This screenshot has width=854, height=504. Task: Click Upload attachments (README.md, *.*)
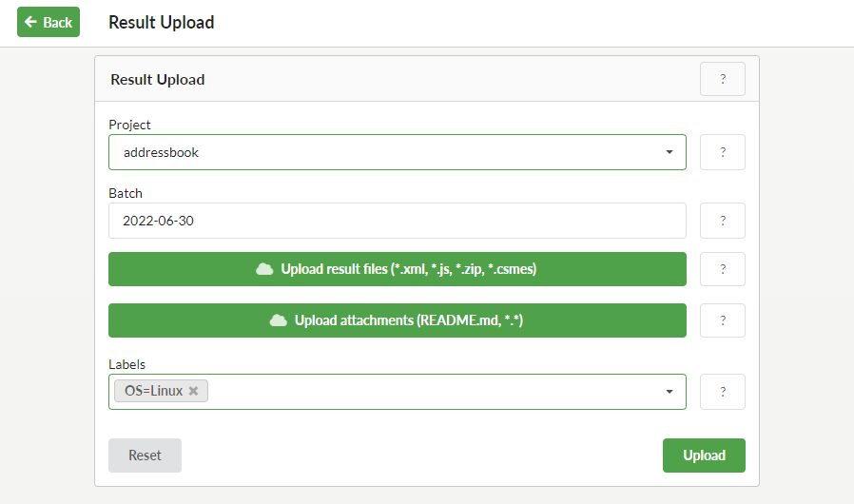click(398, 320)
